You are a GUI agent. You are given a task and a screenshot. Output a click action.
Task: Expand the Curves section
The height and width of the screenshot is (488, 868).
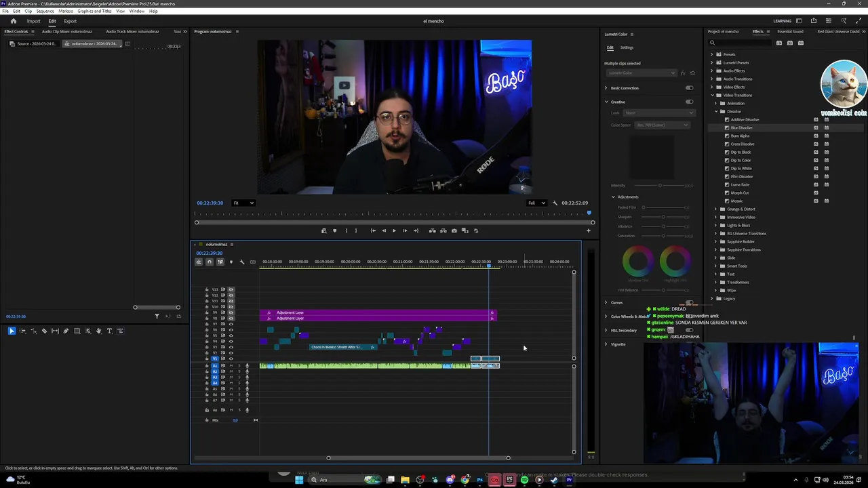click(606, 302)
